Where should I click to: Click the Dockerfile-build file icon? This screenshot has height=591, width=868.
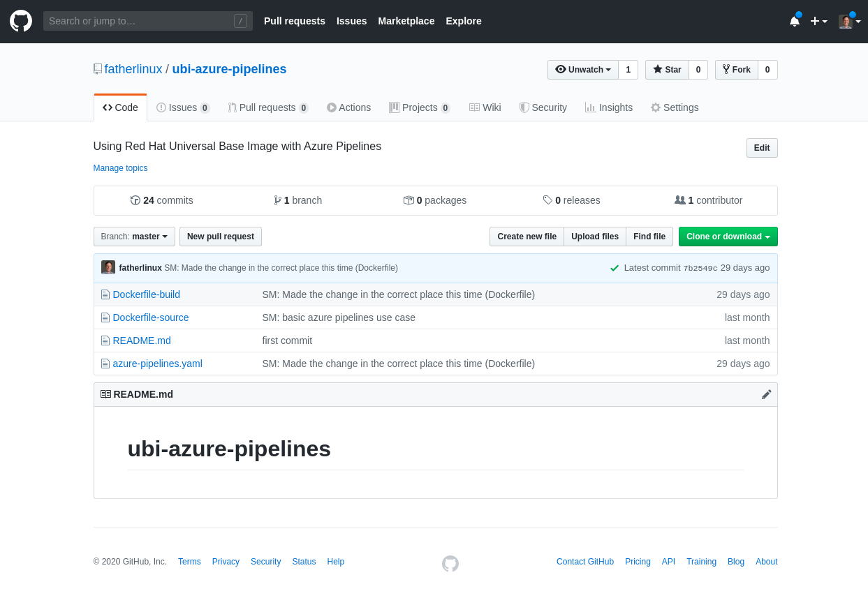coord(105,294)
